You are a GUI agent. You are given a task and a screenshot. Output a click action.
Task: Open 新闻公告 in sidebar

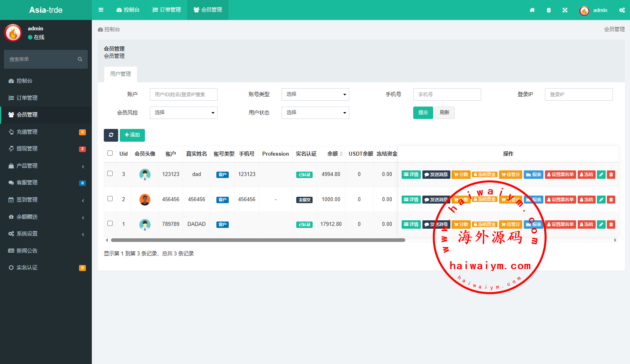(46, 251)
